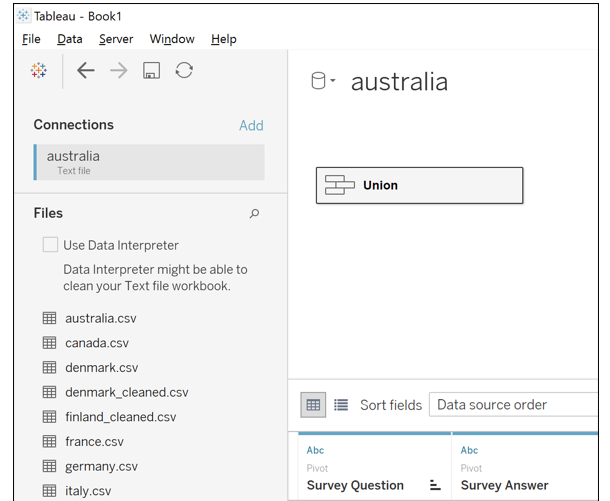The image size is (610, 501).
Task: Select the australia Text file connection
Action: click(149, 162)
